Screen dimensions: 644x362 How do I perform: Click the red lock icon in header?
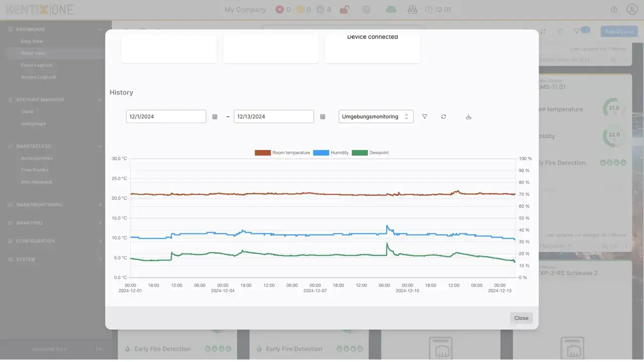point(344,10)
